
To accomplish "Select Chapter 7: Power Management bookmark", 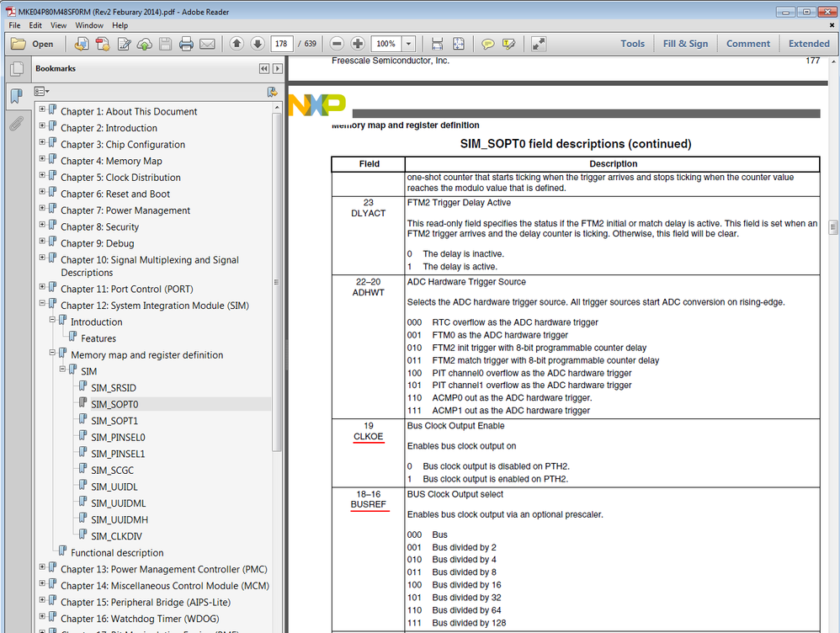I will 125,210.
